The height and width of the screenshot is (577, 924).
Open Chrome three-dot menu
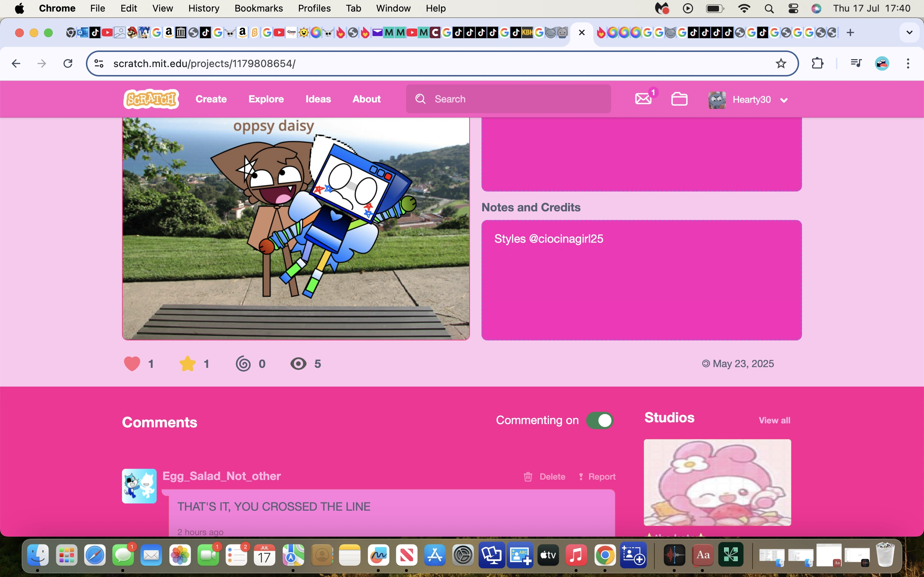click(x=908, y=63)
